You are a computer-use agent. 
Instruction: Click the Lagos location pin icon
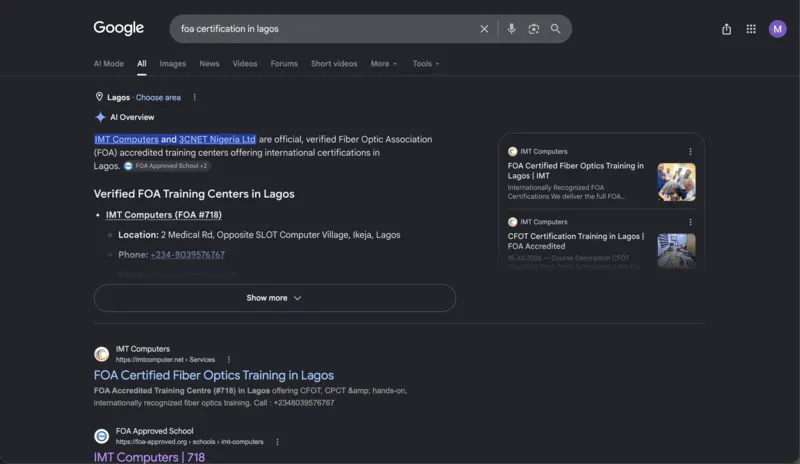(99, 97)
